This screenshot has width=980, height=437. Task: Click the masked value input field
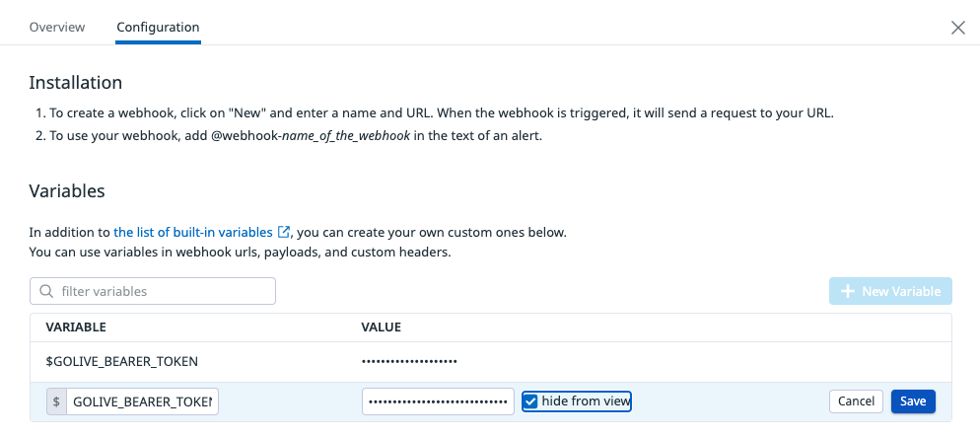(x=438, y=401)
